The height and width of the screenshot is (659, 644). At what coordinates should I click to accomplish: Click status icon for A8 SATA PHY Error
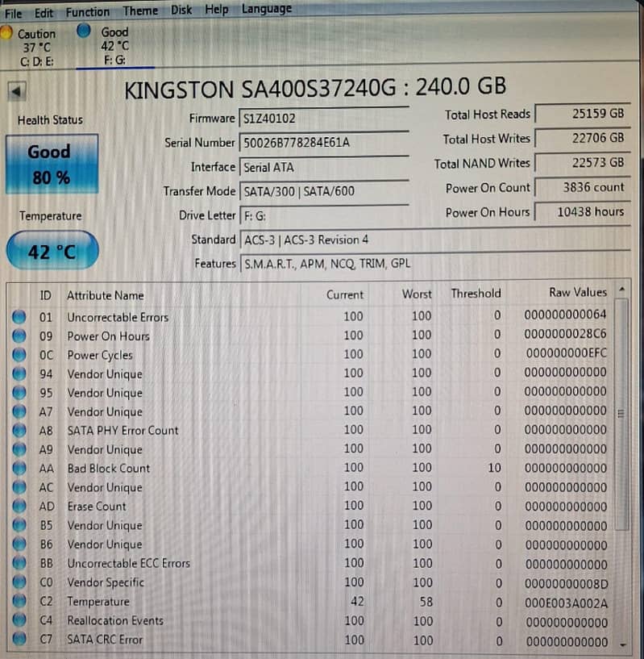(x=19, y=431)
